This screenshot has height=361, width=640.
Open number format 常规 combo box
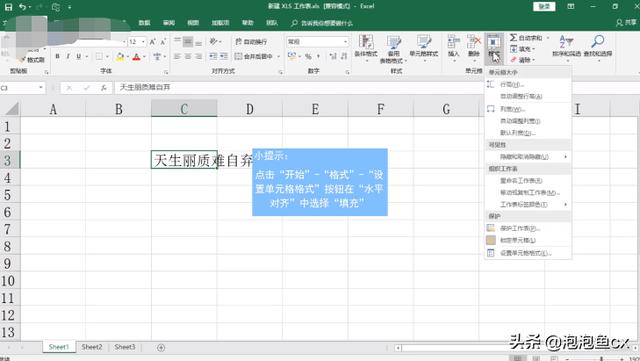(x=318, y=42)
